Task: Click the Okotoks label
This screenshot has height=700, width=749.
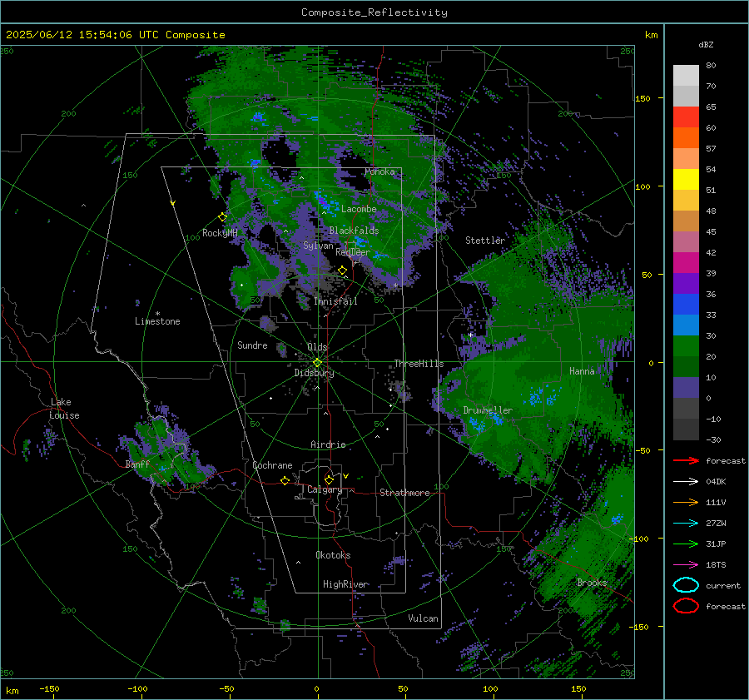Action: [333, 554]
